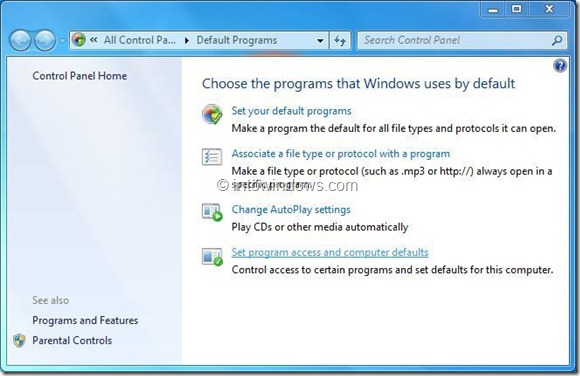Click the Forward navigation arrow button
This screenshot has height=376, width=580.
pyautogui.click(x=45, y=40)
